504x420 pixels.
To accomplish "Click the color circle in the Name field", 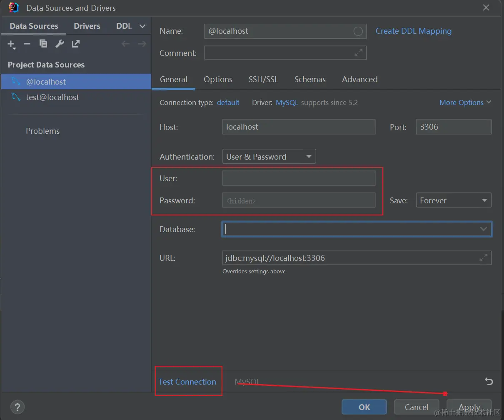I will 358,31.
